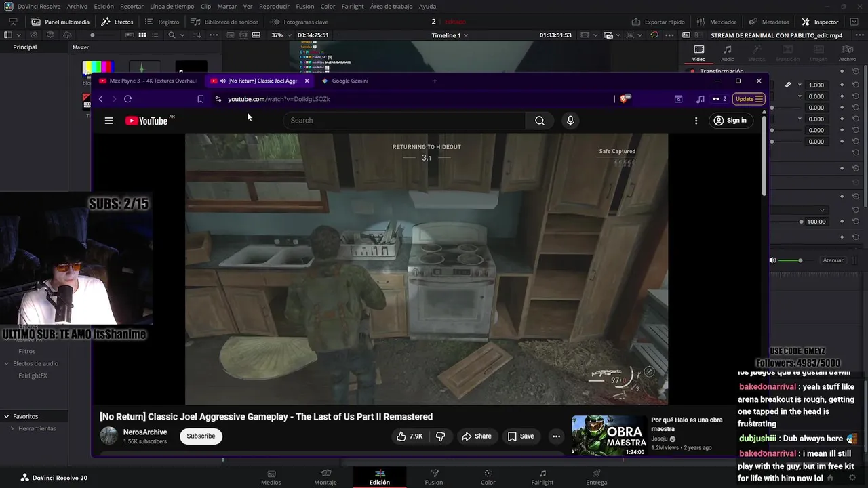Click the Inspector audio volume speaker icon

point(772,260)
